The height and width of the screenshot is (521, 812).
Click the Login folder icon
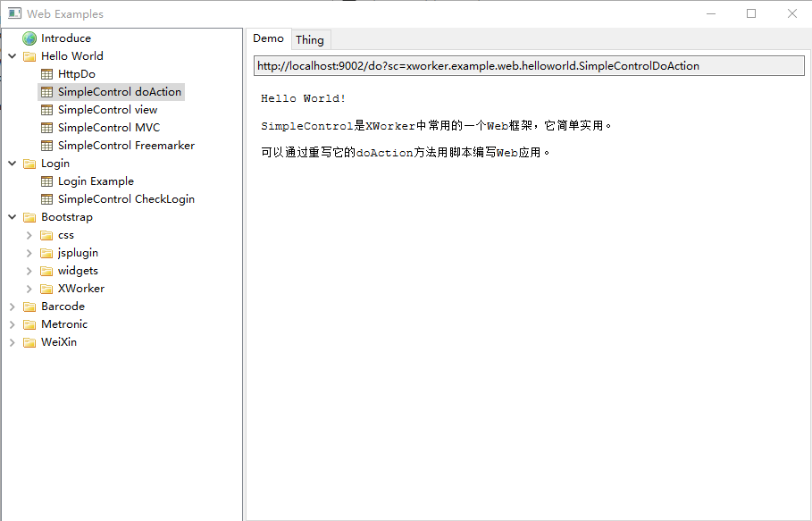[29, 164]
